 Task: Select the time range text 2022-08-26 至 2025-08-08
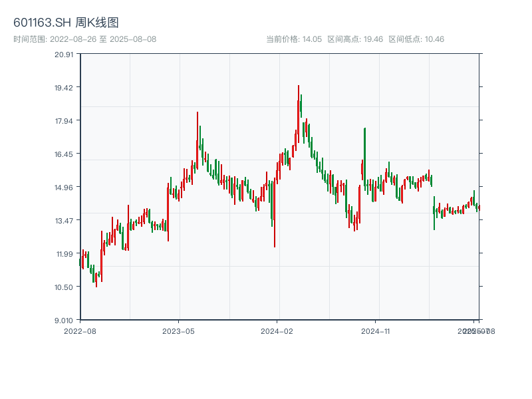pos(103,39)
